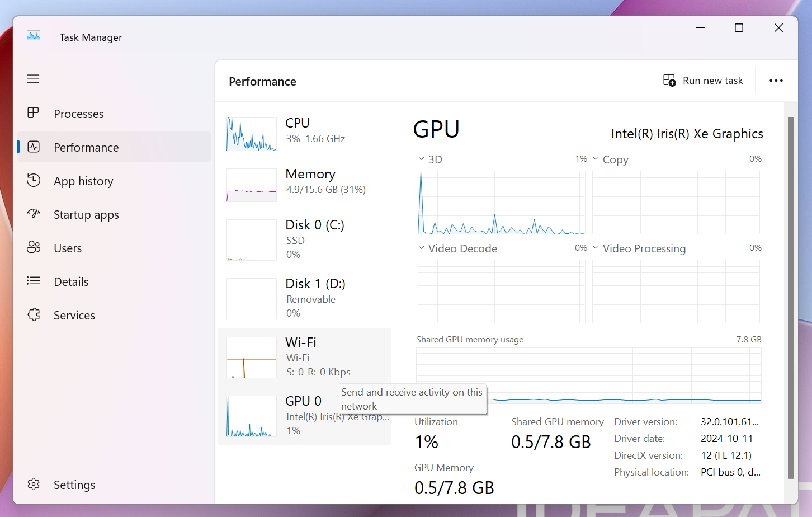
Task: Switch to the App history page
Action: pos(114,181)
